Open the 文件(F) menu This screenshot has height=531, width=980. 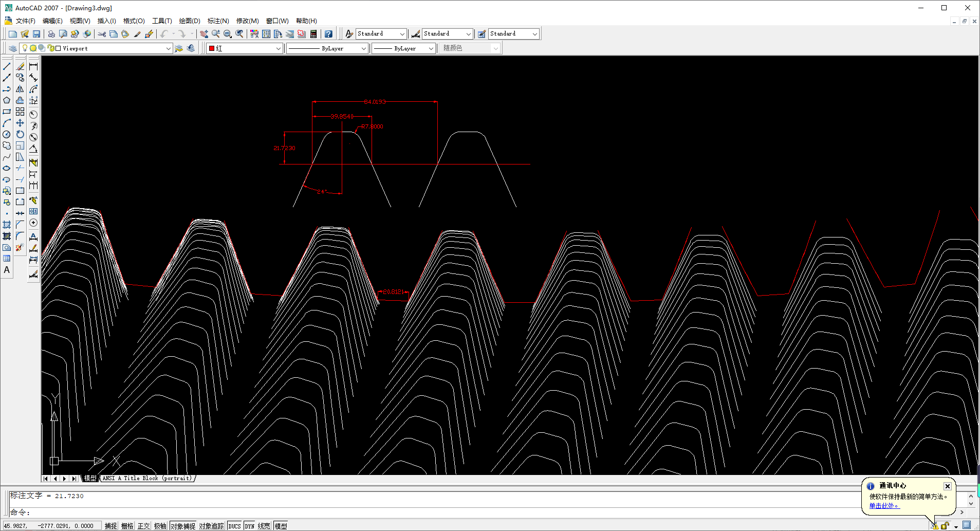(25, 21)
